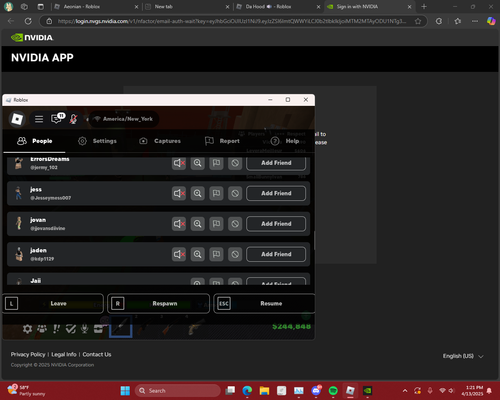Image resolution: width=500 pixels, height=400 pixels.
Task: Open the Privacy Policy link
Action: (28, 354)
